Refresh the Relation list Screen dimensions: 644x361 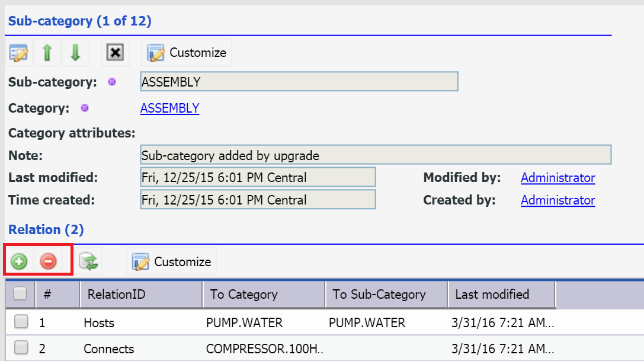coord(89,261)
